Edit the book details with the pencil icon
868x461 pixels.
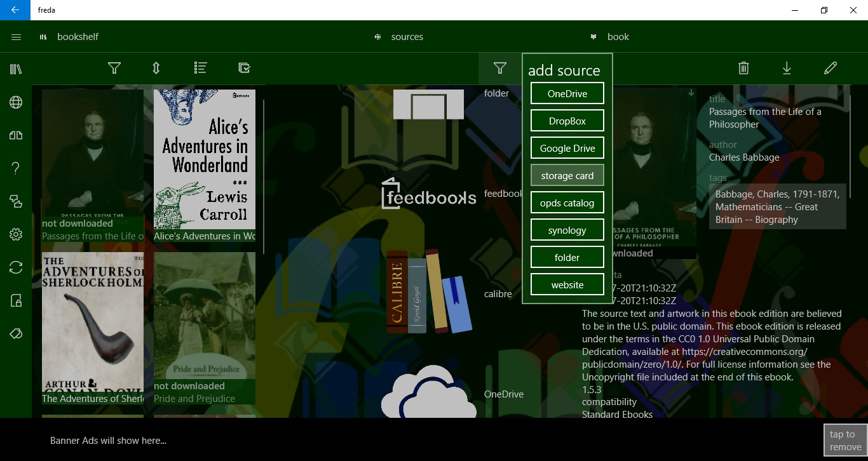tap(830, 68)
